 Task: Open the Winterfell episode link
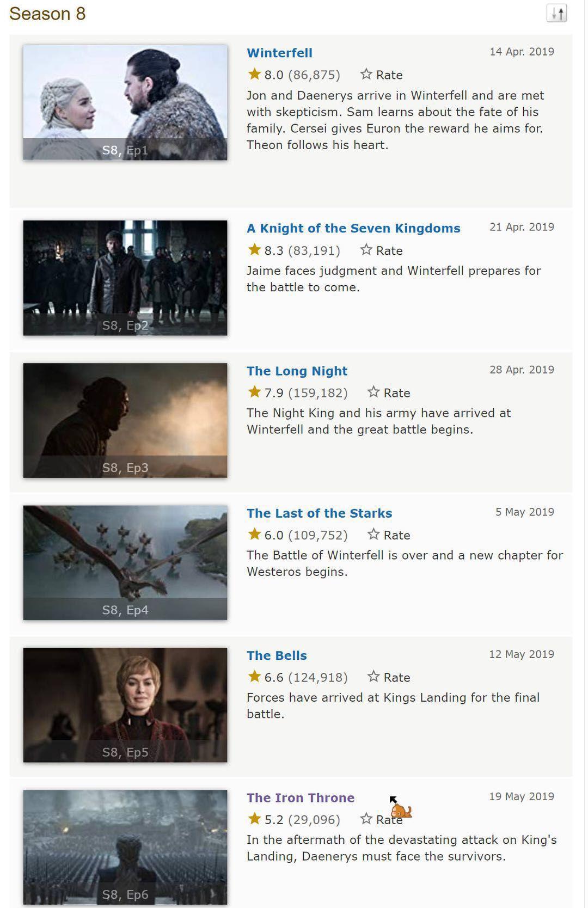click(279, 53)
